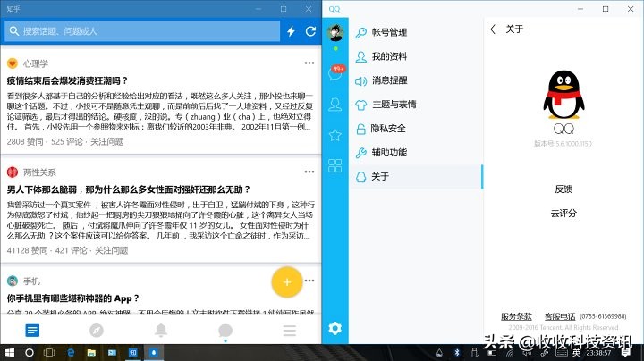Image resolution: width=644 pixels, height=361 pixels.
Task: Open Cortana circle in taskbar
Action: [30, 353]
